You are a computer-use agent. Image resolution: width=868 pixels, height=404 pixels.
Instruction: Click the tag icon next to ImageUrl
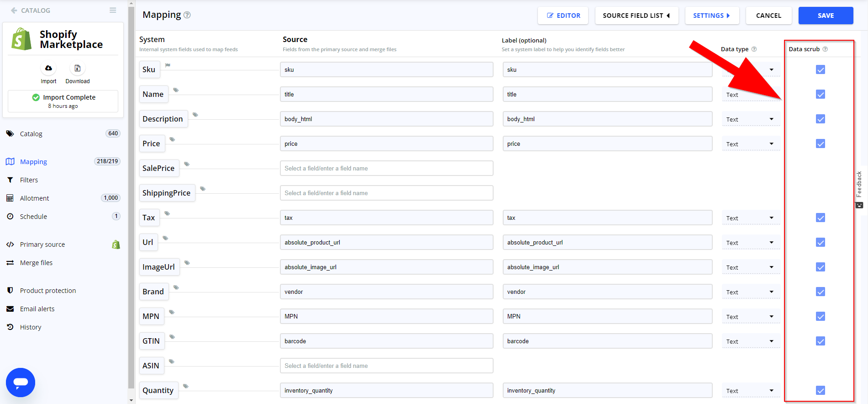click(187, 263)
